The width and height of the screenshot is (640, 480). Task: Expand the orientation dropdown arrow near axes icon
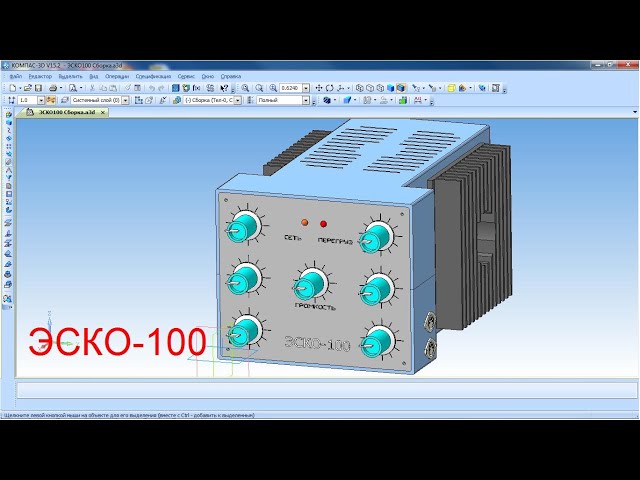[348, 88]
